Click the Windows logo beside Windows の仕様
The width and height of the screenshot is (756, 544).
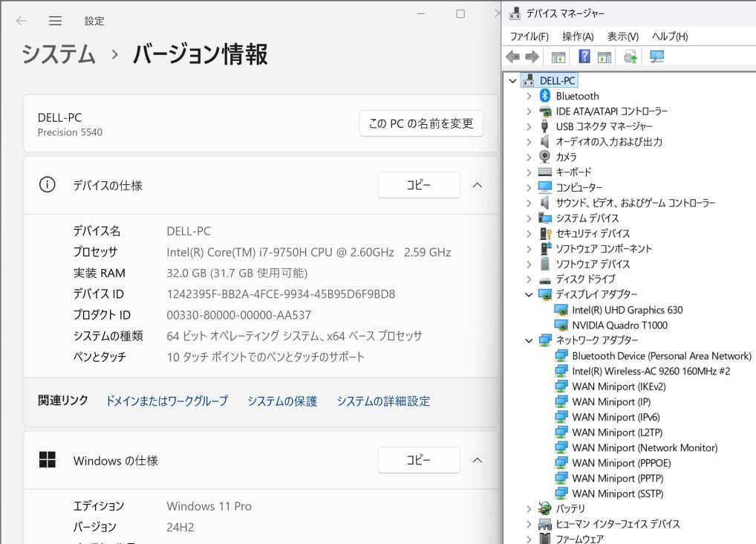[x=48, y=460]
